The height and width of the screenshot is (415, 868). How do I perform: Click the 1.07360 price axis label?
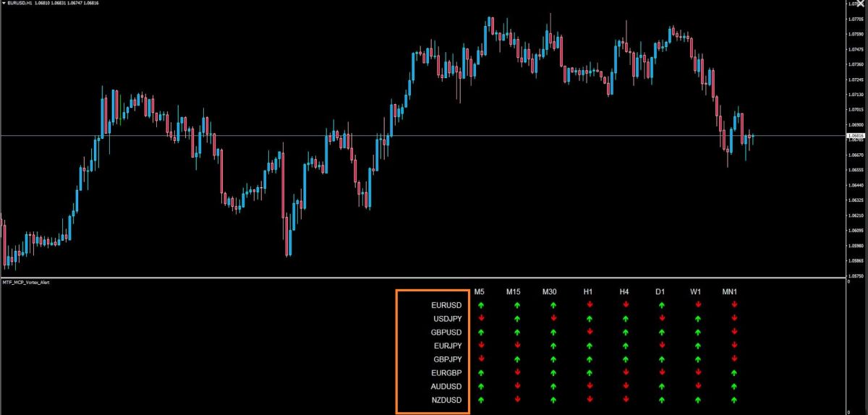point(856,64)
